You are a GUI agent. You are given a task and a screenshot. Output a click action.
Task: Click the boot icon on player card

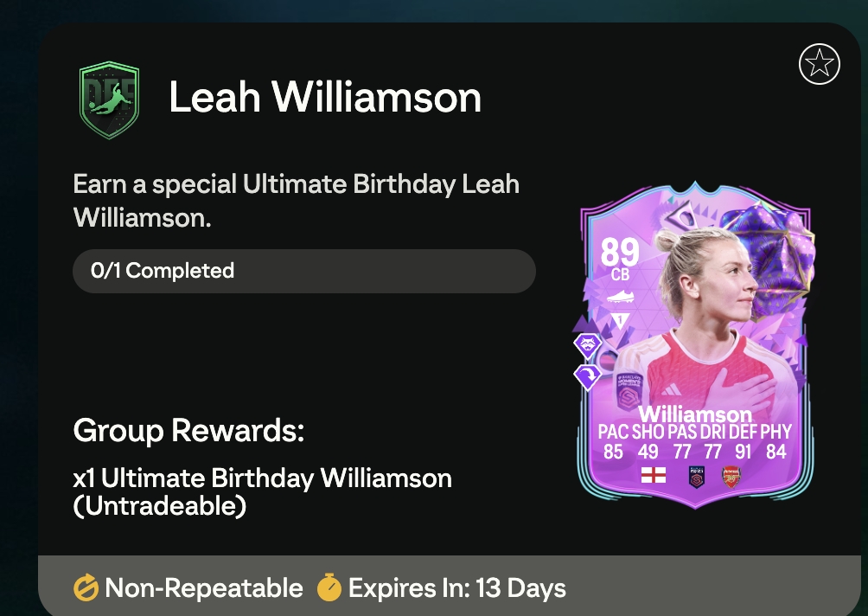point(620,297)
